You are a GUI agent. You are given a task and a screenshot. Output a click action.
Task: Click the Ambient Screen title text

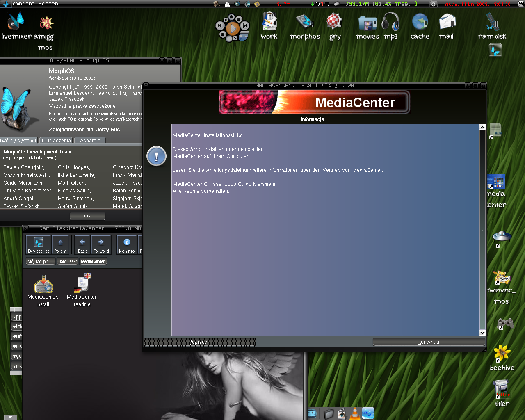point(35,4)
